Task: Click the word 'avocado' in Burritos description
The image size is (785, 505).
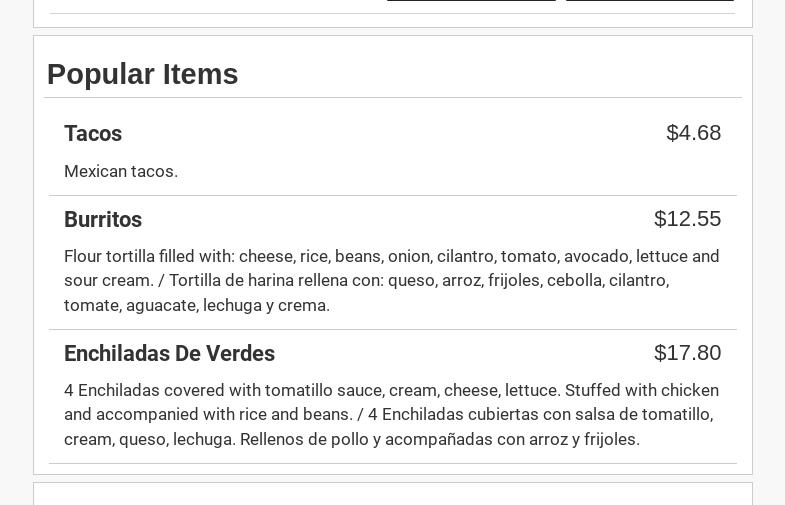Action: tap(598, 256)
